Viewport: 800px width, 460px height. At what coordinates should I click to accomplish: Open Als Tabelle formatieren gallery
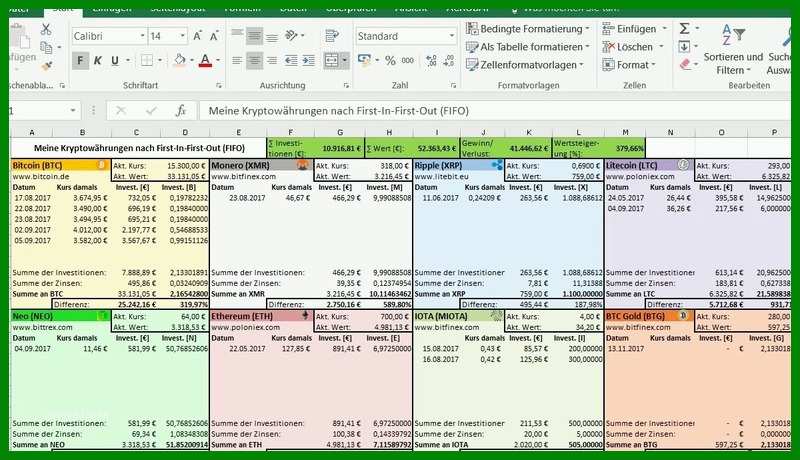coord(528,47)
